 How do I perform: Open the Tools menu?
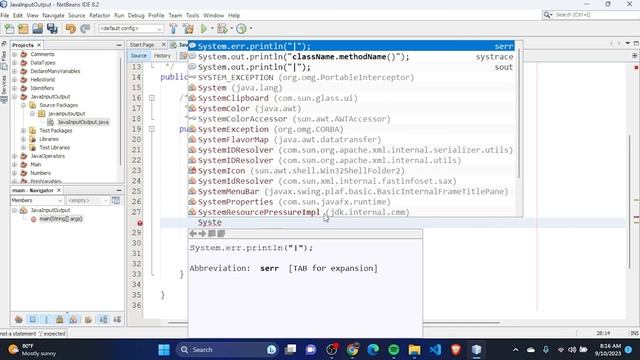point(192,16)
